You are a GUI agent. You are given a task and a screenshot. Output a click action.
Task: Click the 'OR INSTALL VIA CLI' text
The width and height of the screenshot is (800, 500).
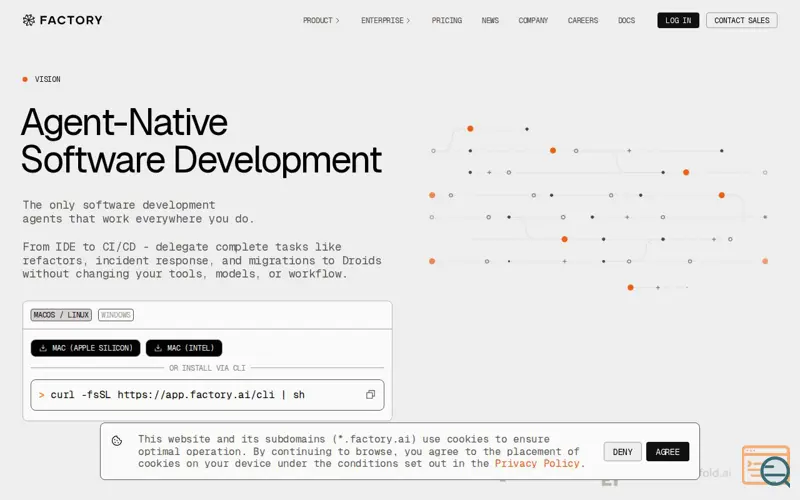click(207, 368)
